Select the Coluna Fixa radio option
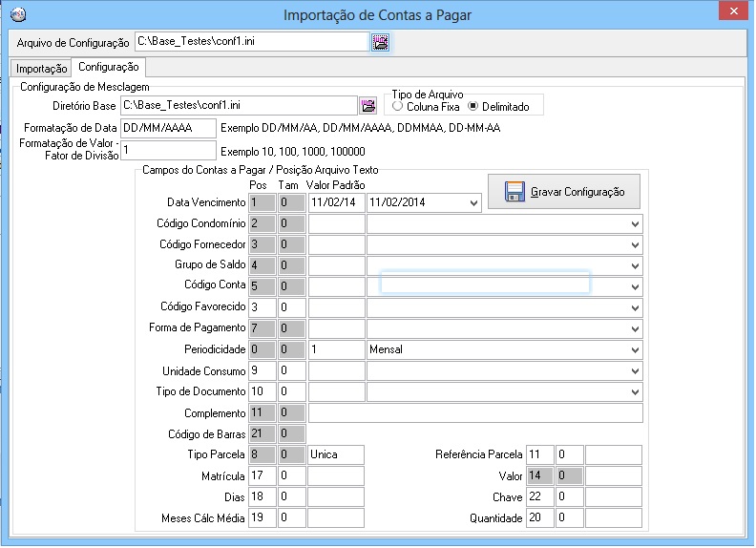Viewport: 756px width, 548px height. pos(397,107)
